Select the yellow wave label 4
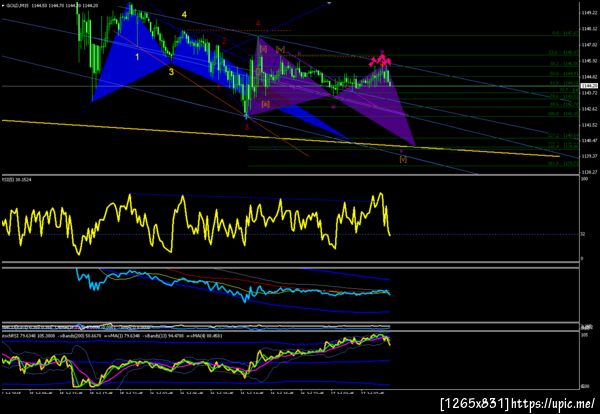 click(x=184, y=15)
